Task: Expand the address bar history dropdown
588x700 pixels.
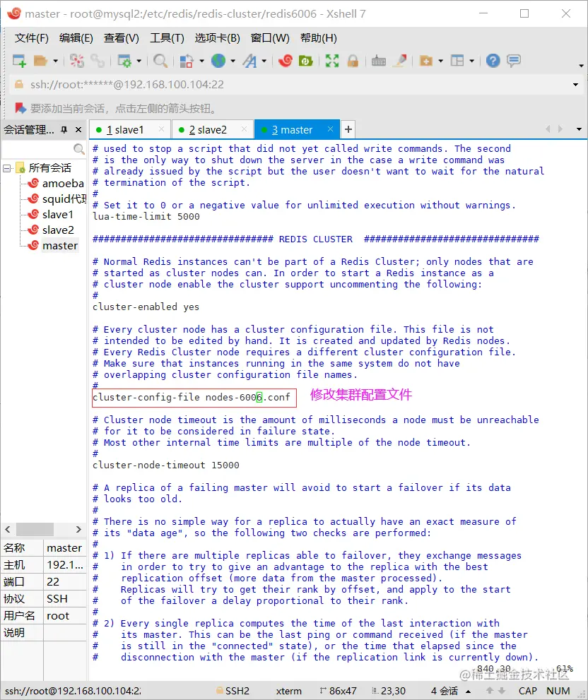Action: [x=575, y=85]
